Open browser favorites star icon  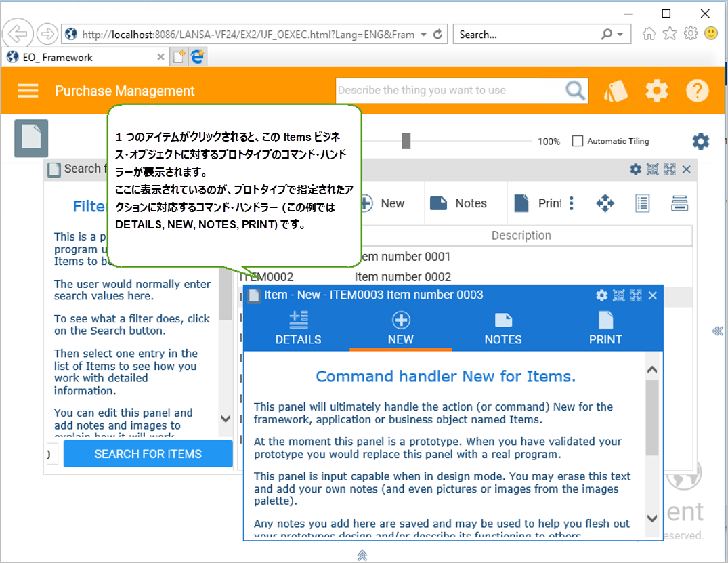click(670, 33)
